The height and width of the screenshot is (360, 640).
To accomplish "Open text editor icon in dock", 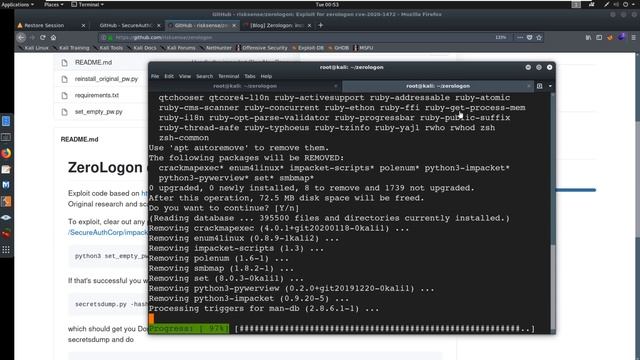I will [6, 169].
